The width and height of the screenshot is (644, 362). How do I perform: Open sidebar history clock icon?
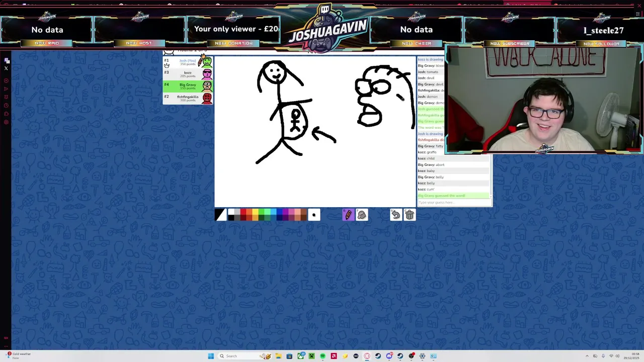6,105
